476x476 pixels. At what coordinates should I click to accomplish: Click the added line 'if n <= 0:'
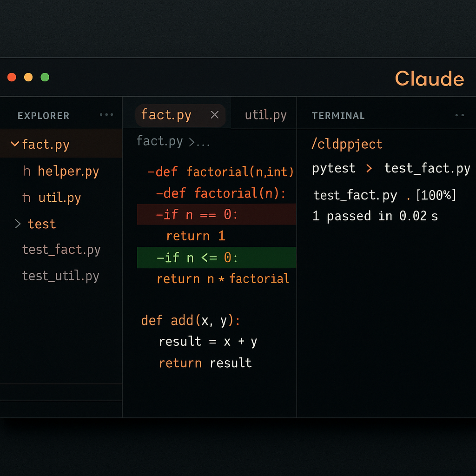point(217,258)
